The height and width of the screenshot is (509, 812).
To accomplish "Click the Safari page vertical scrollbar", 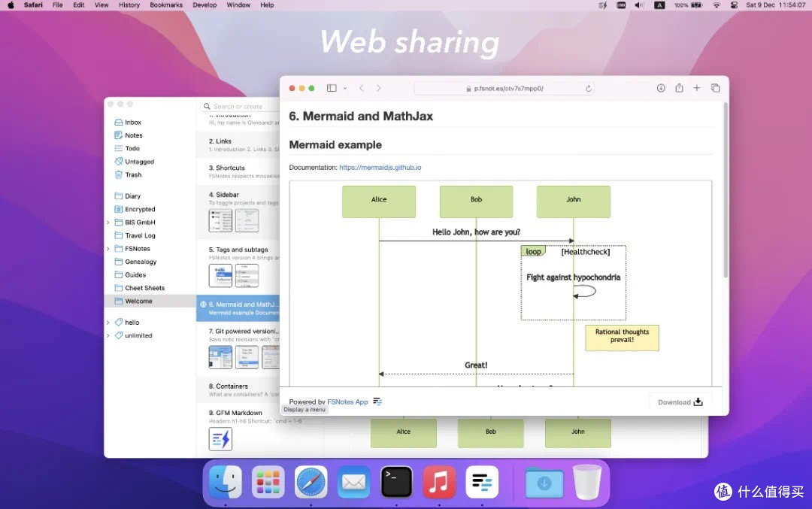I will click(726, 190).
